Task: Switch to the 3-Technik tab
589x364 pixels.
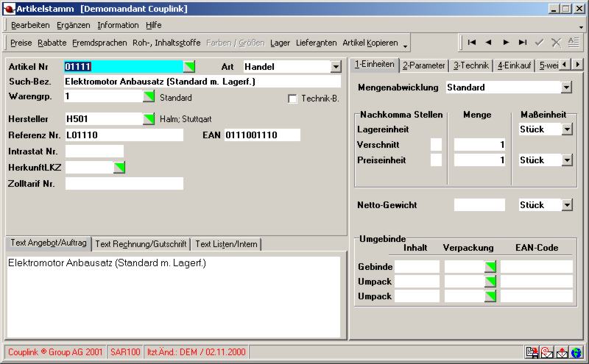Action: [471, 65]
